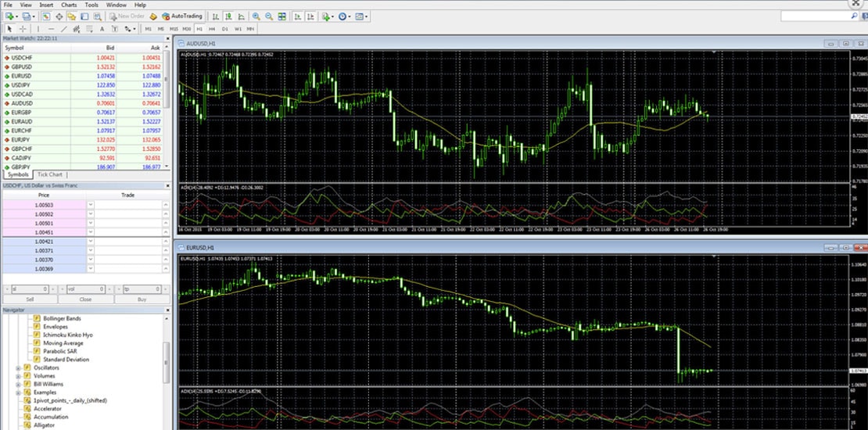Image resolution: width=868 pixels, height=430 pixels.
Task: Click the candlestick chart type icon
Action: click(x=228, y=16)
